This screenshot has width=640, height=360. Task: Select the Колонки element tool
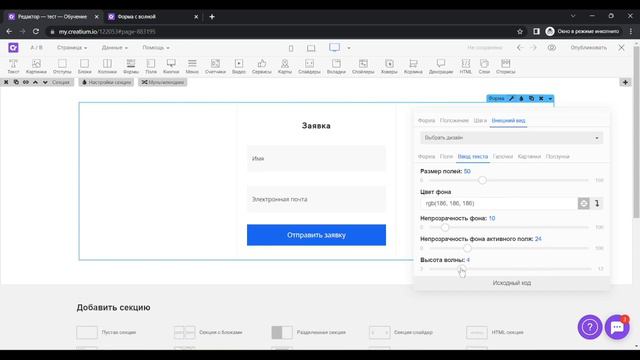click(x=107, y=66)
